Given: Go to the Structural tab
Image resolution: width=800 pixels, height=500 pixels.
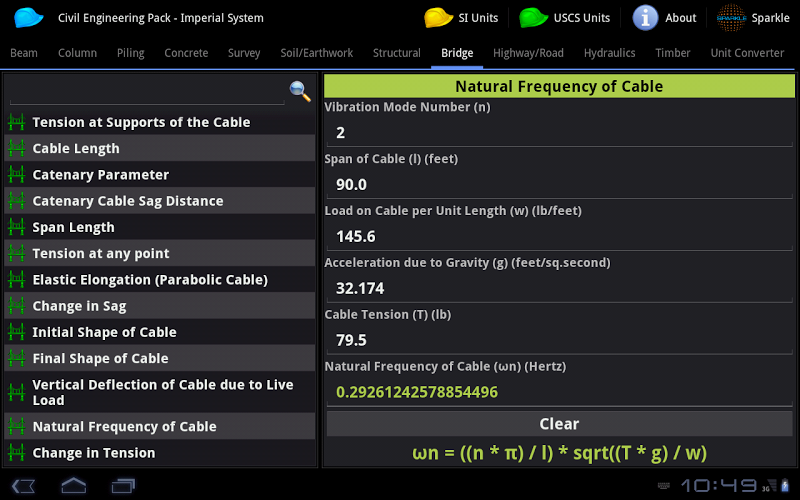Looking at the screenshot, I should click(x=396, y=53).
